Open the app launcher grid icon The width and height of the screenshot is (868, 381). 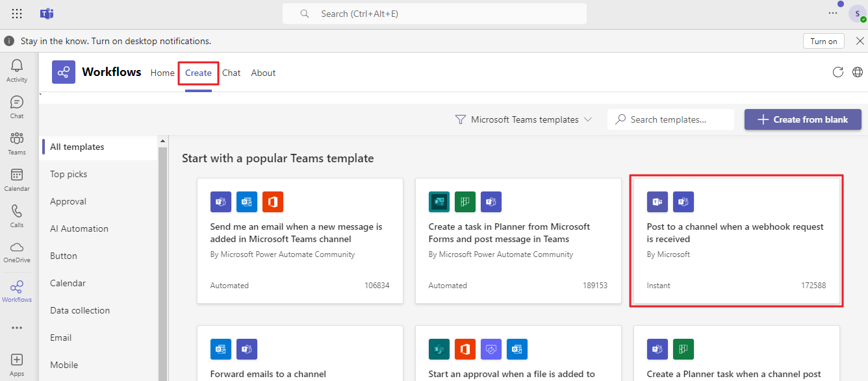point(17,14)
